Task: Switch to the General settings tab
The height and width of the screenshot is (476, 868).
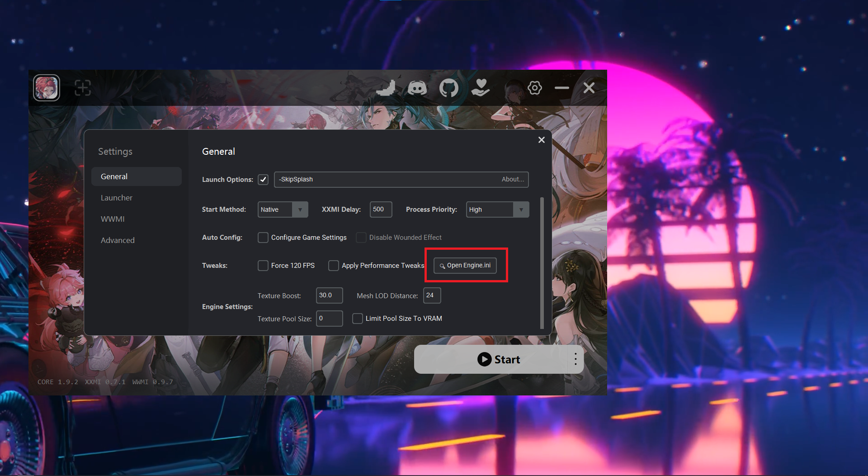Action: (x=137, y=176)
